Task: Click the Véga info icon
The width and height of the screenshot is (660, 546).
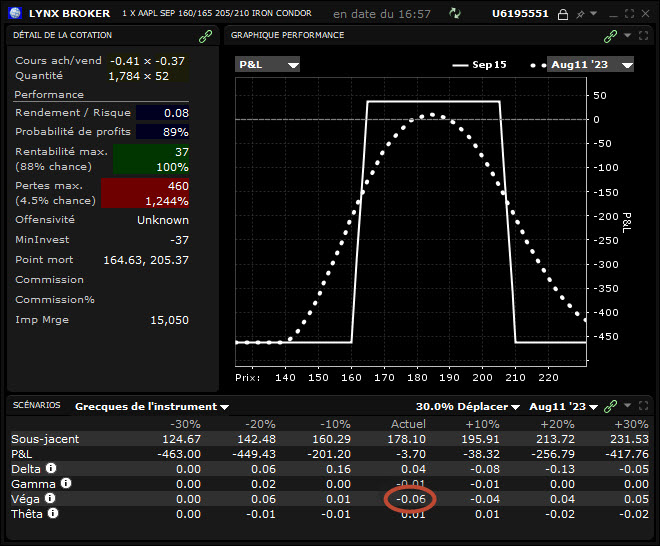Action: coord(50,498)
